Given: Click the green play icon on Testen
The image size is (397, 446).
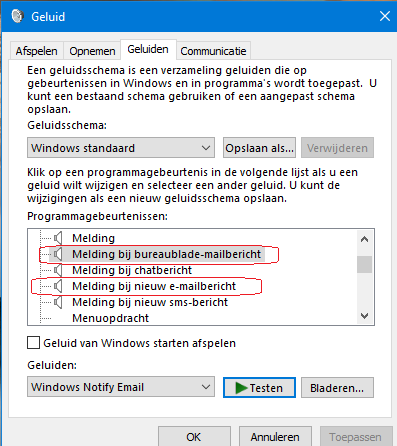Looking at the screenshot, I should coord(241,388).
